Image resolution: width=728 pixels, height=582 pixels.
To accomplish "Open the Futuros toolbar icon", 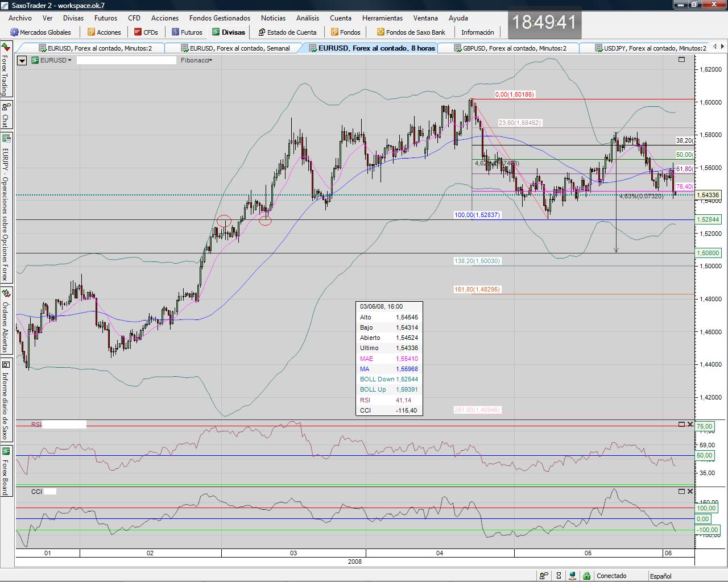I will point(175,32).
